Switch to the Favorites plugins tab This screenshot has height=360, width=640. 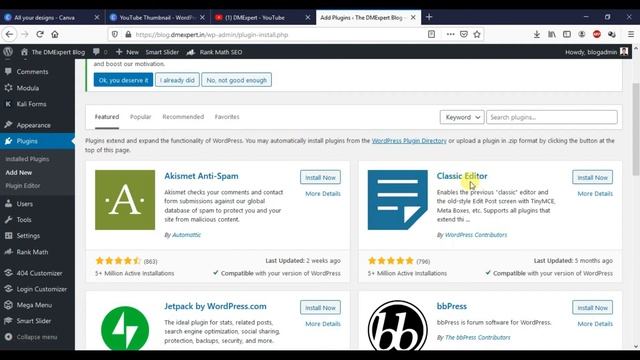[x=227, y=117]
